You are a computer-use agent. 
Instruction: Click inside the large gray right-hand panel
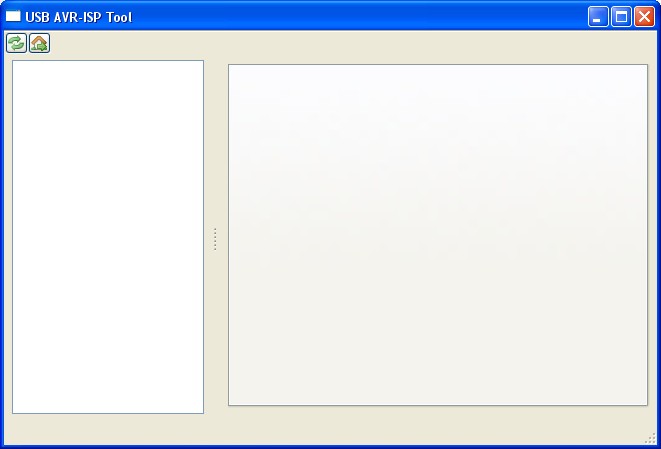(x=438, y=235)
